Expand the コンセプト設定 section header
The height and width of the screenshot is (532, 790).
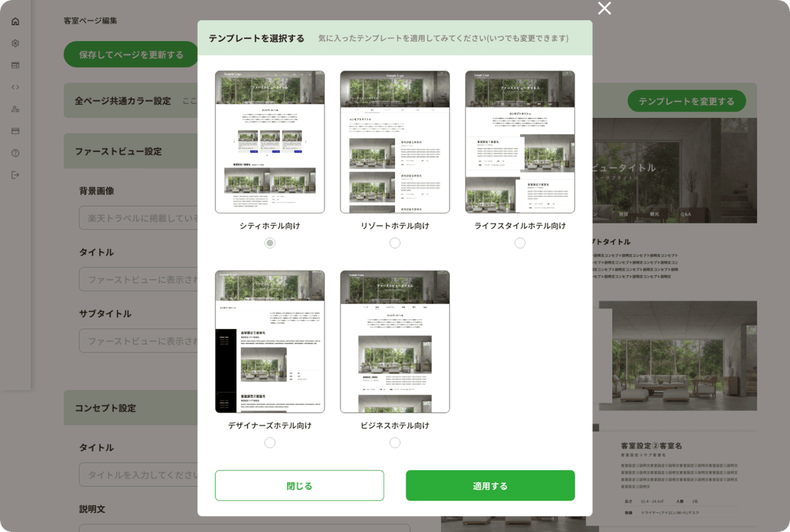pyautogui.click(x=130, y=408)
